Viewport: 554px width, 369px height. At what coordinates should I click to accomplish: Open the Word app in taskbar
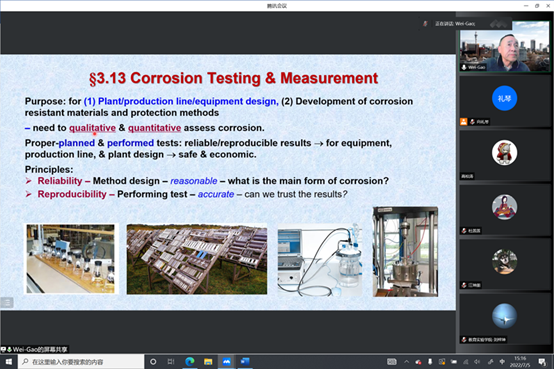(244, 361)
